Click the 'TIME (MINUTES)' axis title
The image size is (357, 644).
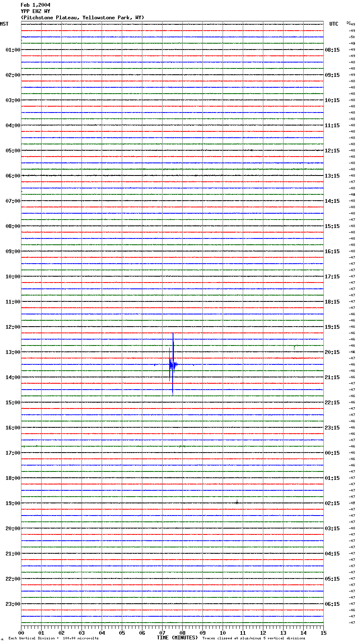(177, 638)
